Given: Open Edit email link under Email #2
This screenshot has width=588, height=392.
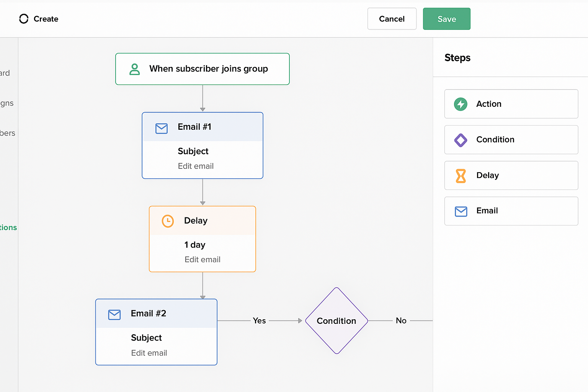Looking at the screenshot, I should tap(149, 353).
